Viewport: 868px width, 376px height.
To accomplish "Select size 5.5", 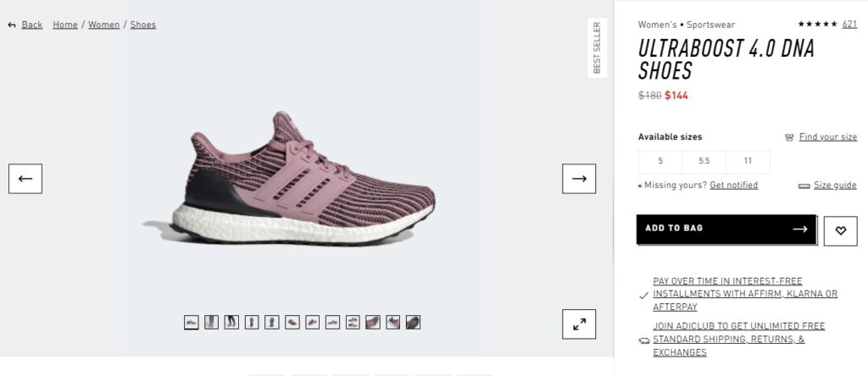I will click(x=704, y=162).
